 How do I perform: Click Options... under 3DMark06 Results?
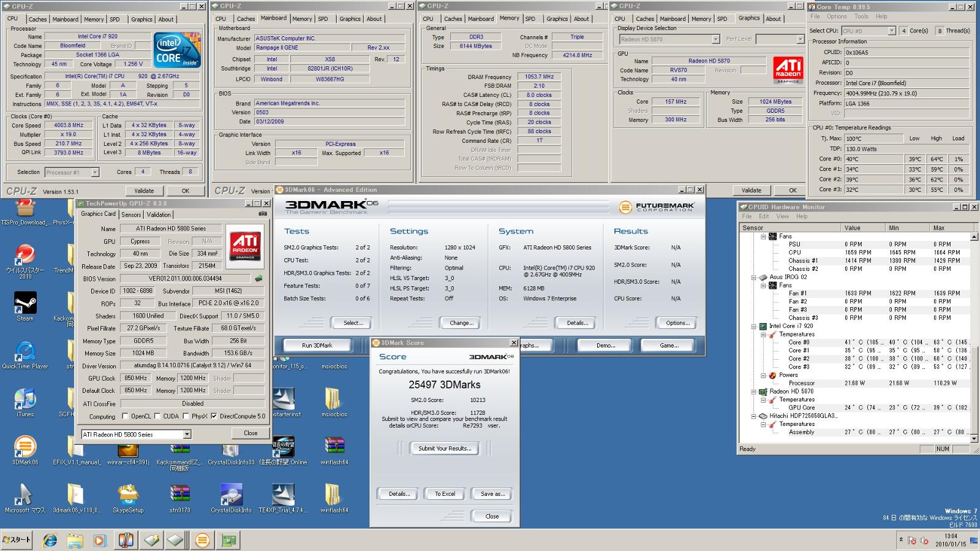[x=677, y=323]
